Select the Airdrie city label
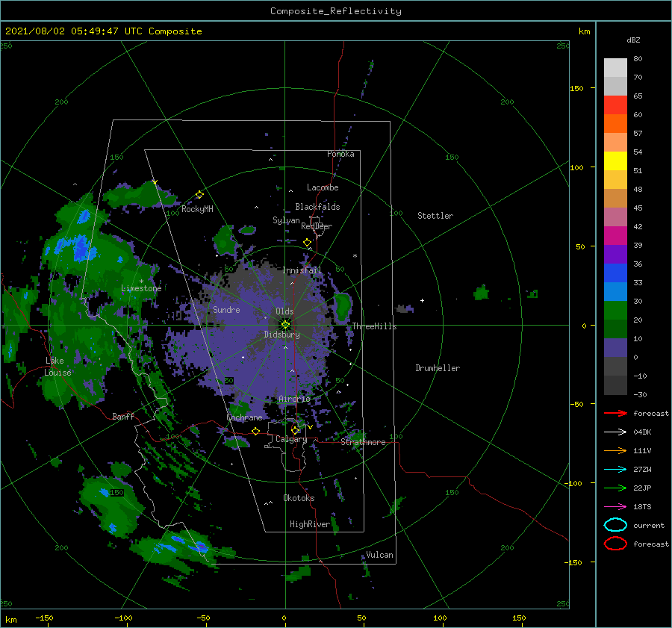Viewport: 672px width, 628px height. point(294,399)
